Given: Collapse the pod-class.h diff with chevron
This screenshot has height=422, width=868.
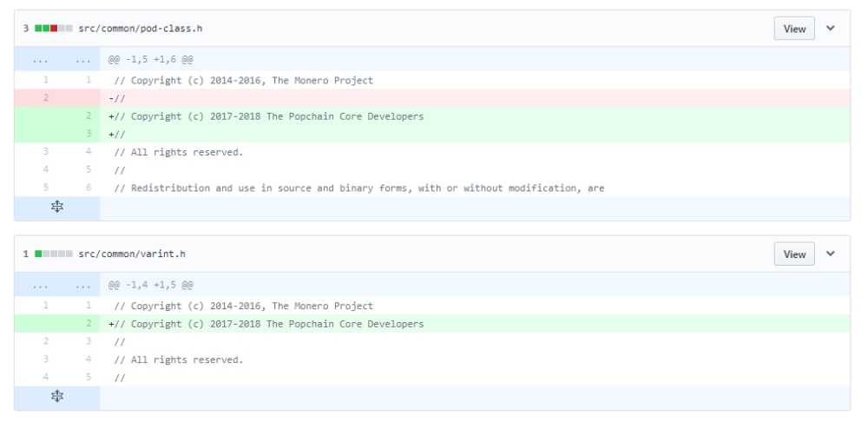Looking at the screenshot, I should [831, 29].
